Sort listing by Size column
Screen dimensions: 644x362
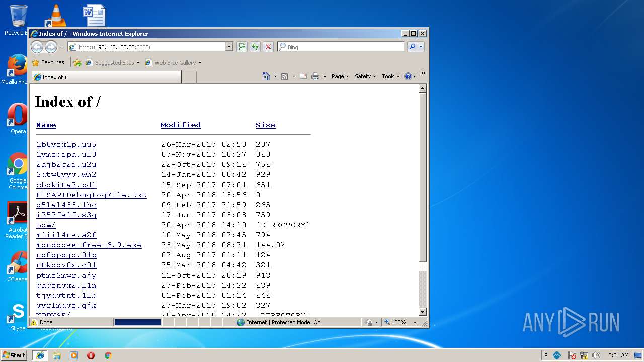click(265, 125)
